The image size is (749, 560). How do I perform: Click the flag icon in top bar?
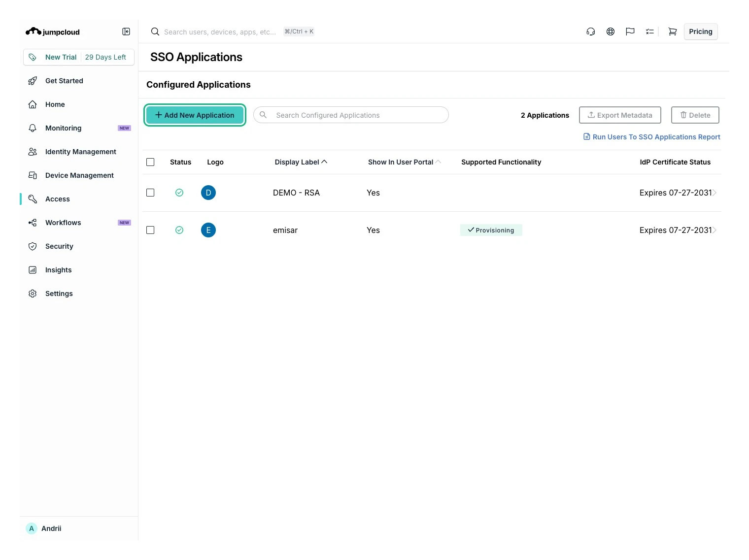coord(630,32)
